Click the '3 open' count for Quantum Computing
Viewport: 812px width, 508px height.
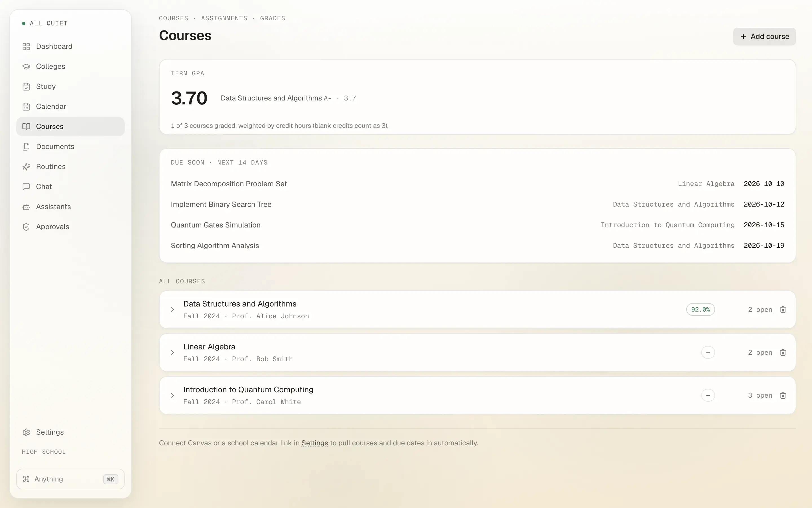point(760,395)
